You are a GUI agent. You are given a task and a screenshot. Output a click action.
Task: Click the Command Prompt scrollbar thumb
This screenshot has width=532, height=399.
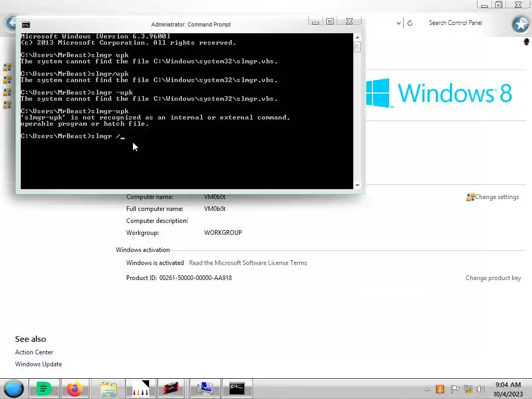357,46
